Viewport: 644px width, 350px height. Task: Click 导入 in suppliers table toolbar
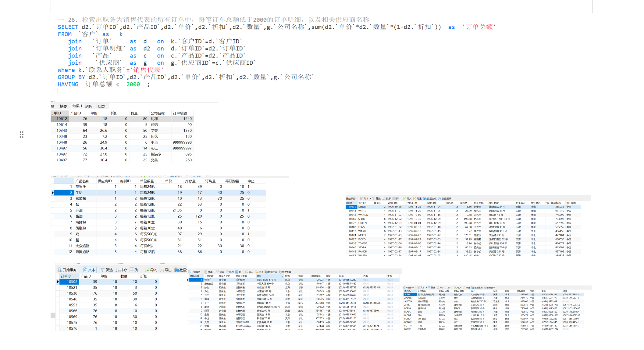coord(249,272)
